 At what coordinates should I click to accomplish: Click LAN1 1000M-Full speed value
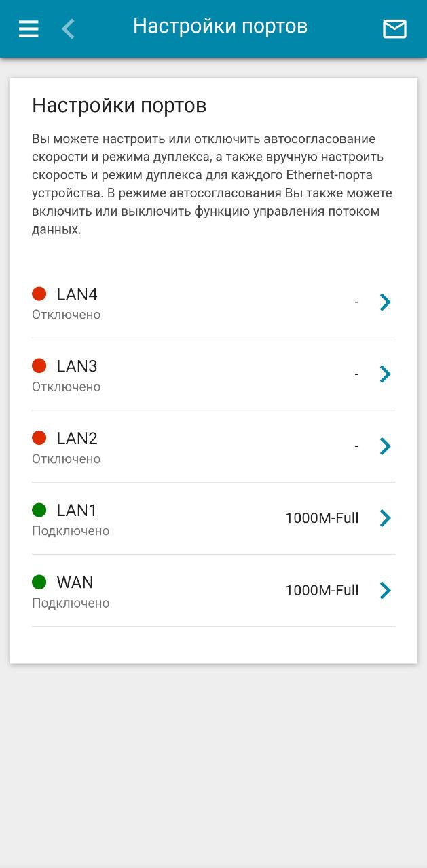pos(322,519)
